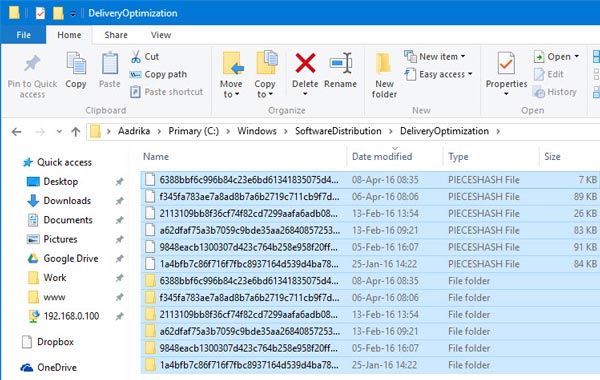Click the Copy to folder icon
The width and height of the screenshot is (600, 380).
[x=266, y=62]
